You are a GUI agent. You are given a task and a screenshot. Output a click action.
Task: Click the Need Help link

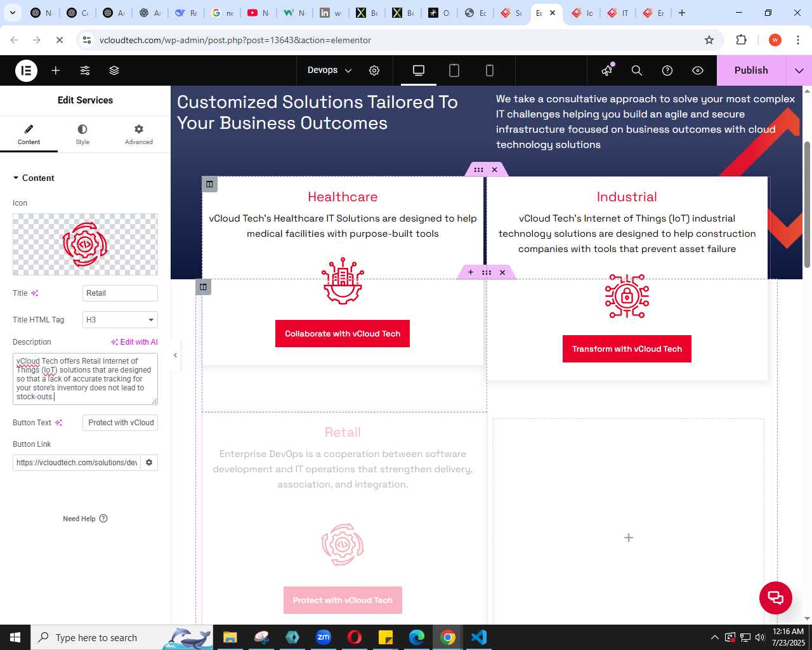point(85,519)
